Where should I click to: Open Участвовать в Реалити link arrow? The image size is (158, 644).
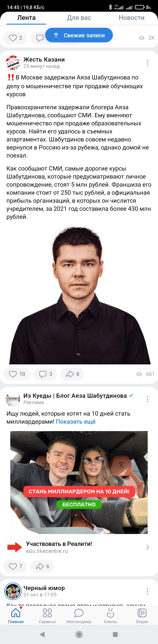(147, 547)
